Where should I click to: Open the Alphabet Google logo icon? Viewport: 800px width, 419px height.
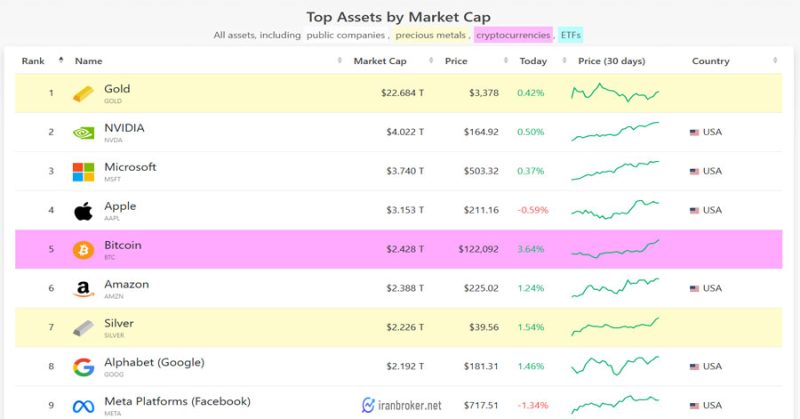[x=83, y=367]
